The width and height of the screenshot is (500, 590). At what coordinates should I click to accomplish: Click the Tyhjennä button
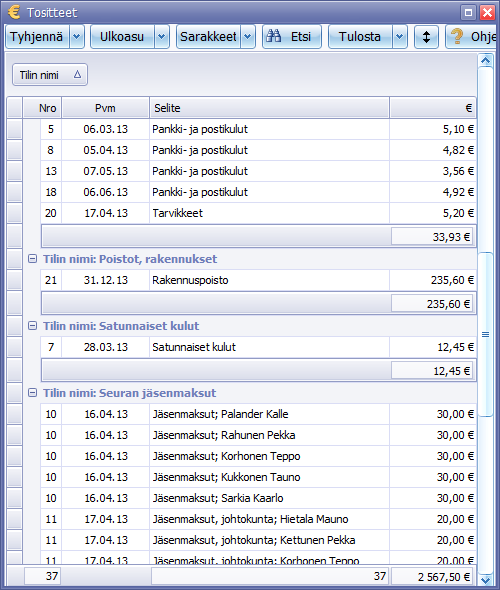click(x=37, y=37)
